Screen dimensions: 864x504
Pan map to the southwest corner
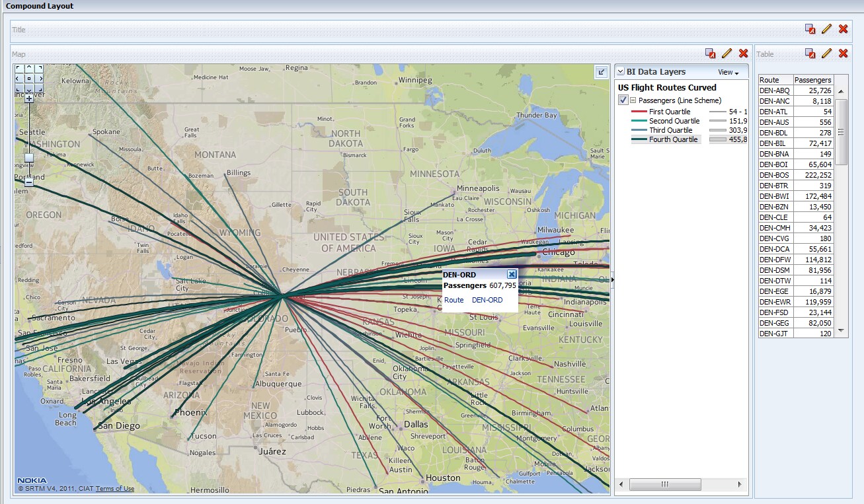tap(19, 88)
